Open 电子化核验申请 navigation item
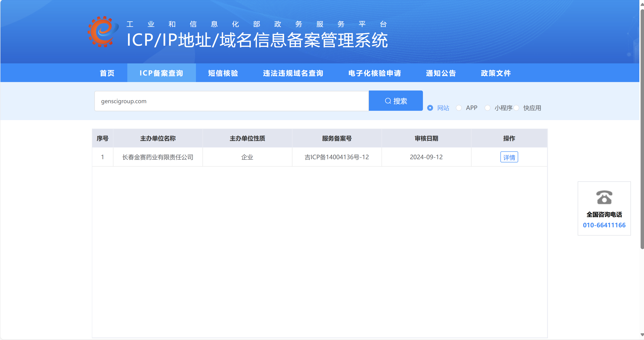644x340 pixels. pyautogui.click(x=375, y=73)
